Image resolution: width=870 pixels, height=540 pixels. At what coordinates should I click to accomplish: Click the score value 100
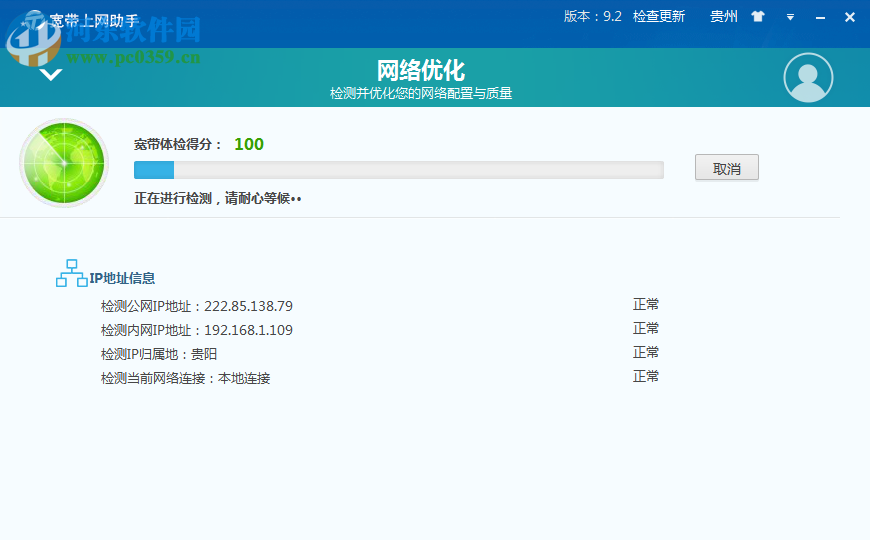coord(249,144)
